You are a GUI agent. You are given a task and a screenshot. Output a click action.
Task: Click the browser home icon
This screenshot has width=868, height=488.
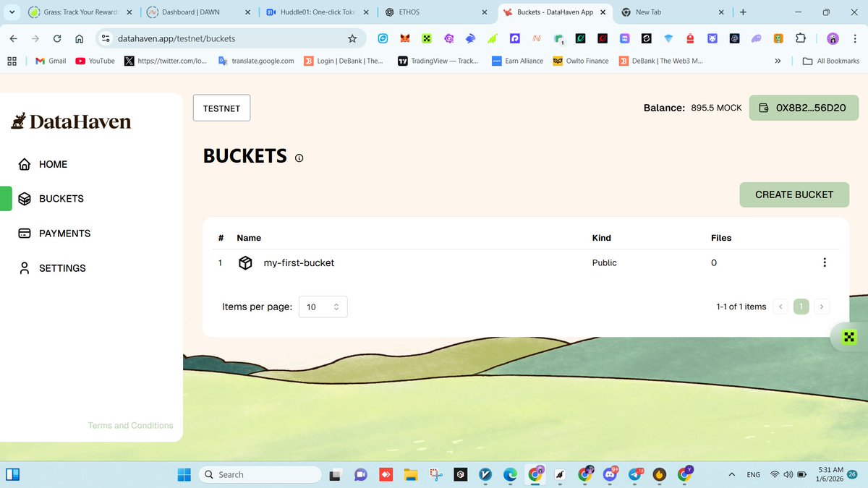79,38
